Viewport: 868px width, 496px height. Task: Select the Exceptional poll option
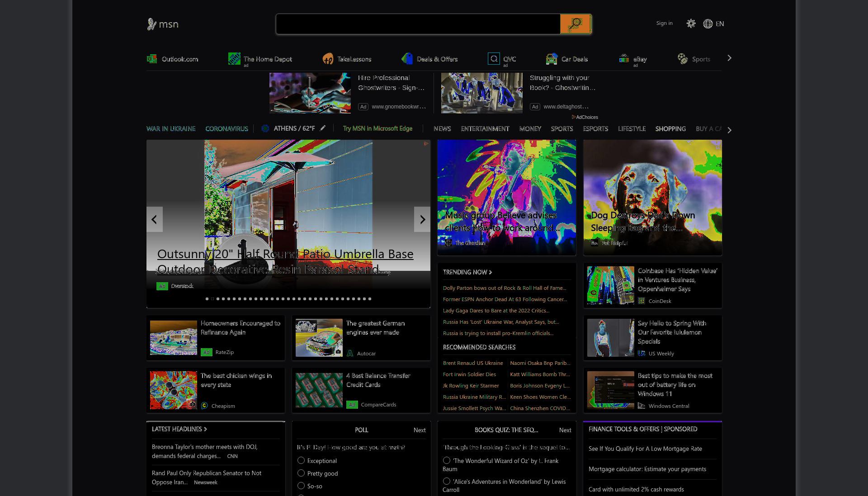[301, 460]
